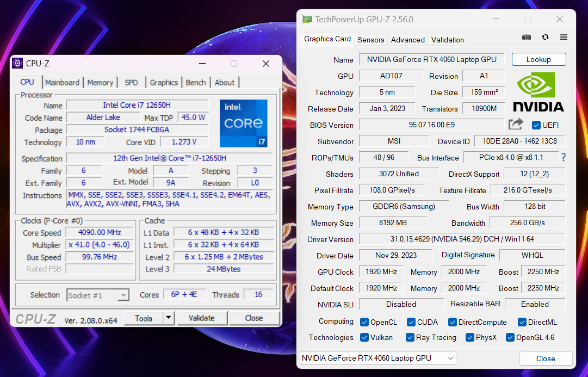Click the Tools button in CPU-Z
This screenshot has width=588, height=377.
tap(144, 318)
